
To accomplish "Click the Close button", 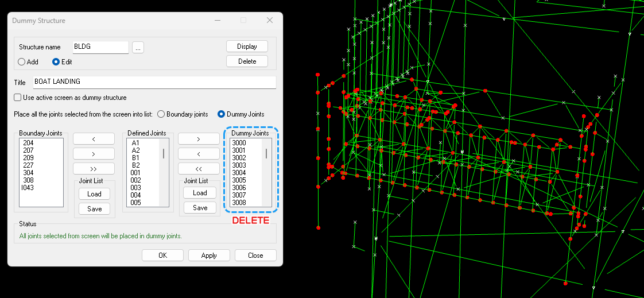I will click(255, 256).
